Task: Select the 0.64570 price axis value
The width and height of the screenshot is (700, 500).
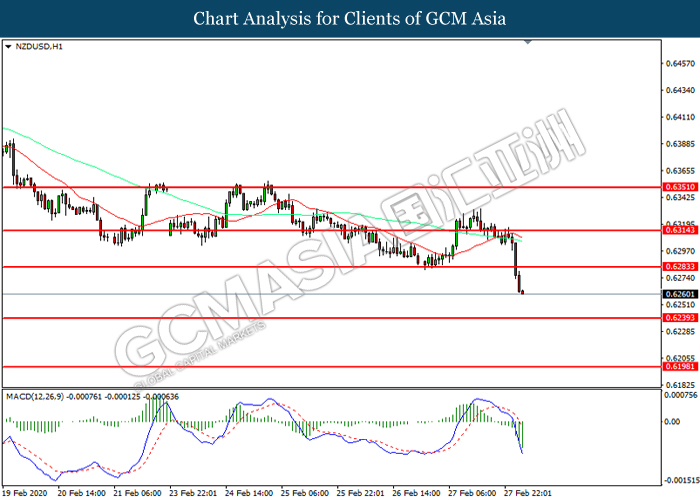Action: [x=680, y=64]
